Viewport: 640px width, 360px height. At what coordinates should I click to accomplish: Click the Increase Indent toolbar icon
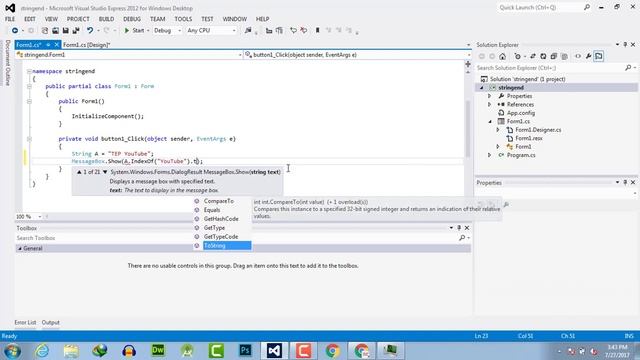coord(279,31)
